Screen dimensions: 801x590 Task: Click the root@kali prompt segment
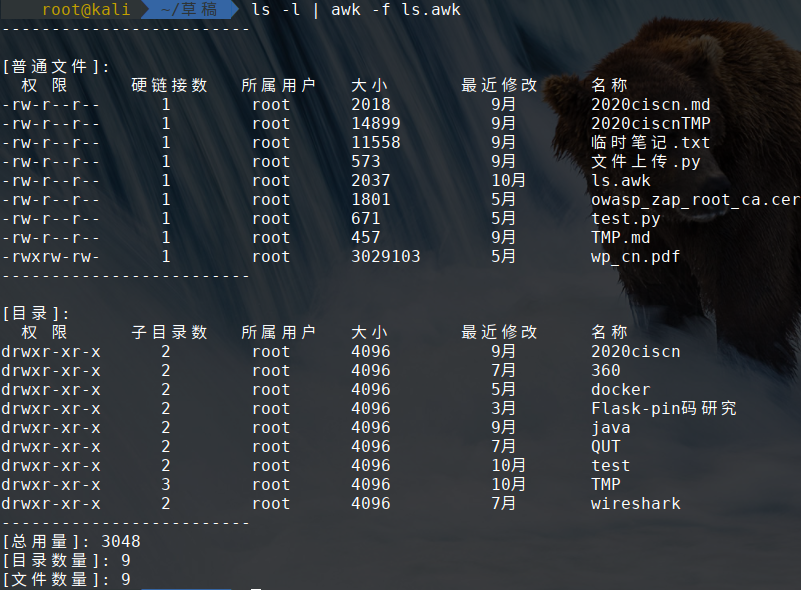(78, 10)
